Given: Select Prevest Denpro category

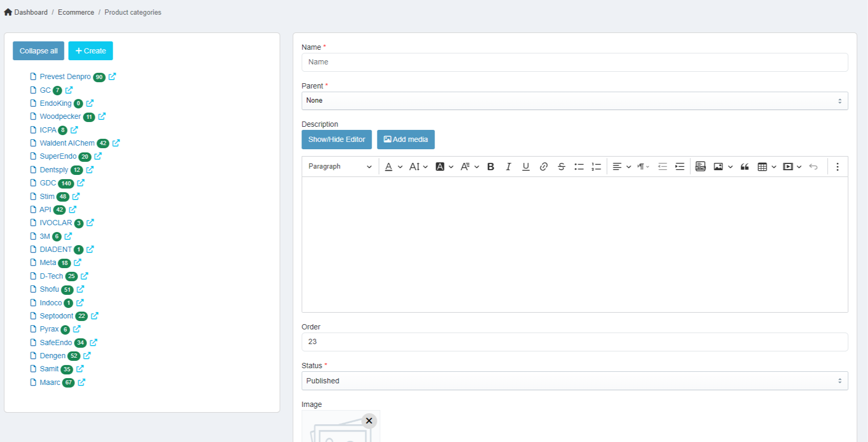Looking at the screenshot, I should point(65,76).
